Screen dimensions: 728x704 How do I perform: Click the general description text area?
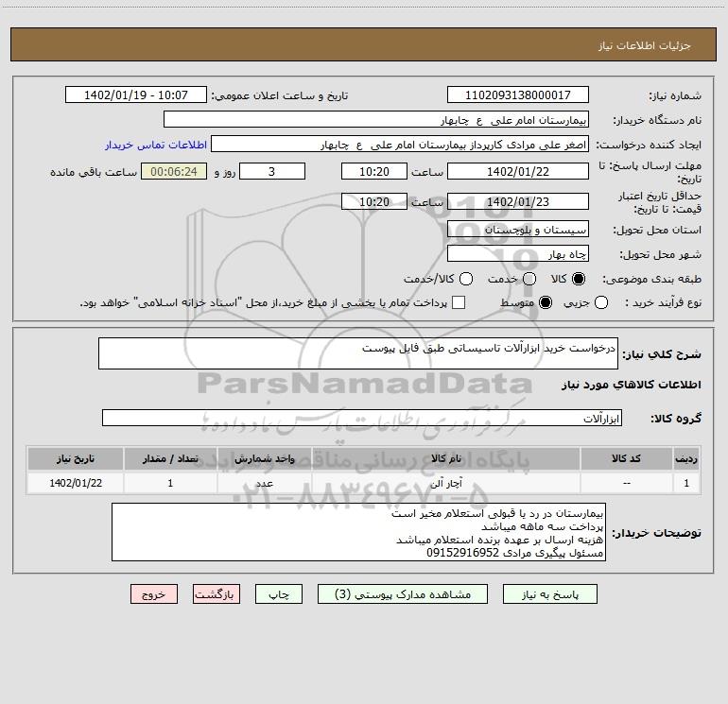click(358, 353)
